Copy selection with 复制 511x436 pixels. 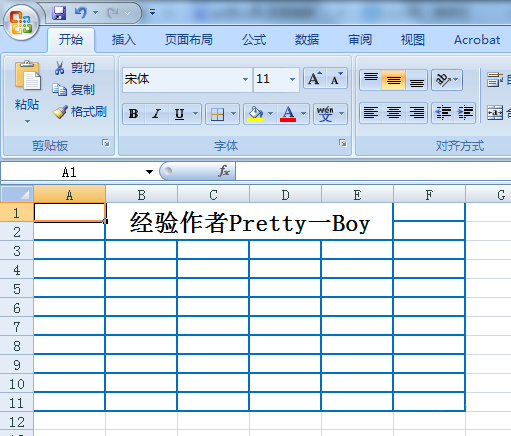tap(73, 90)
